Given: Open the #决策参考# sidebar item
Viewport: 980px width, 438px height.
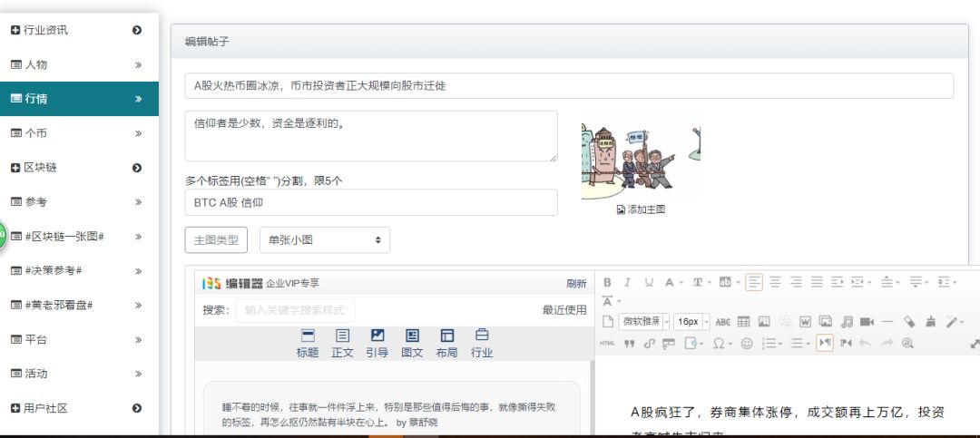Looking at the screenshot, I should 79,270.
